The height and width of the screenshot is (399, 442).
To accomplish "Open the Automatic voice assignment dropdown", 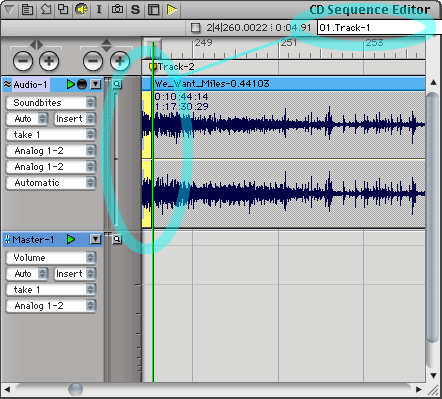I will point(51,183).
